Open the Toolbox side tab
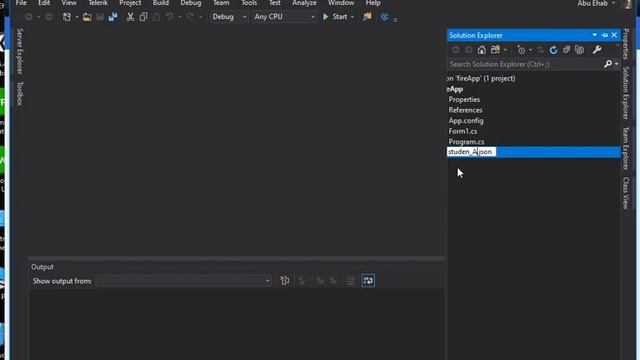Viewport: 640px width, 360px height. point(20,93)
